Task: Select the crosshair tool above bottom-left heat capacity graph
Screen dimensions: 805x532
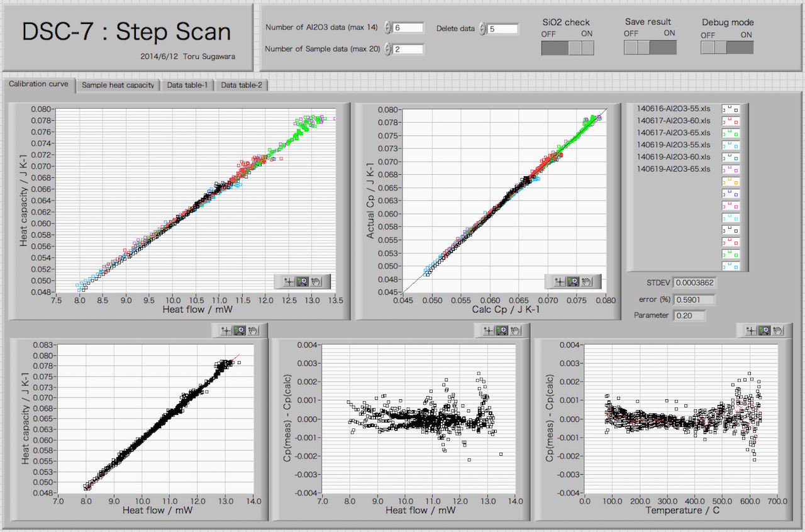Action: [x=225, y=330]
